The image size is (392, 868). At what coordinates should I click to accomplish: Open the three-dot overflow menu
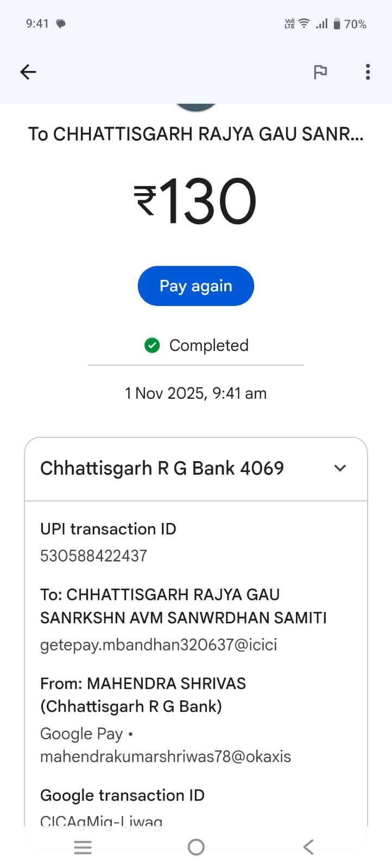[368, 72]
